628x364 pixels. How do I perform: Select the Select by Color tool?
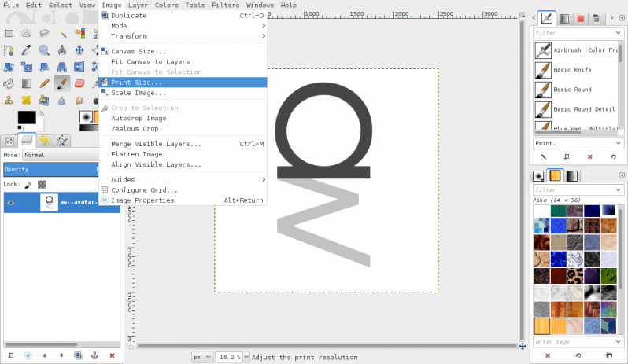(x=79, y=33)
